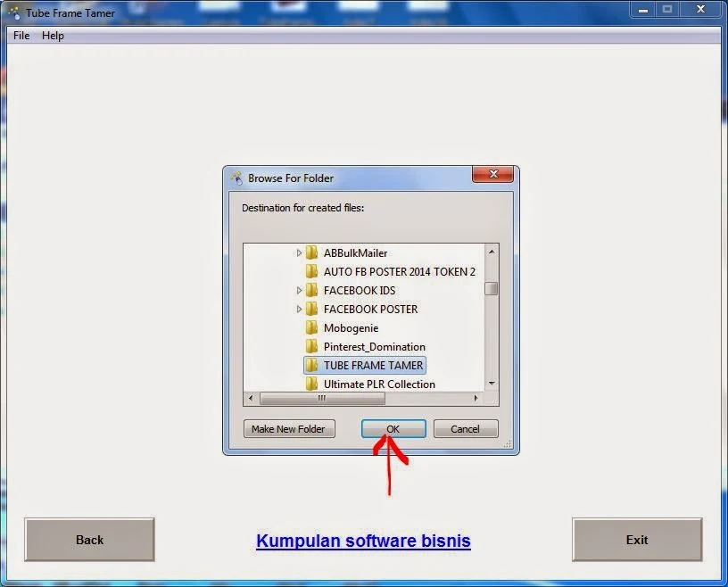Image resolution: width=728 pixels, height=587 pixels.
Task: Choose AUTO FB POSTER 2014 TOKEN 2 name
Action: 400,272
